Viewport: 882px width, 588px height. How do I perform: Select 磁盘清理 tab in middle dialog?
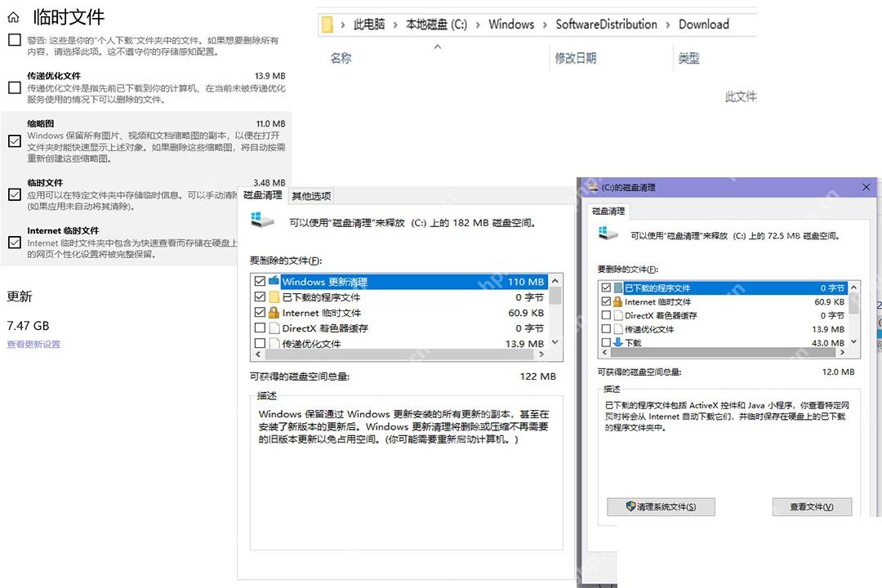[263, 194]
